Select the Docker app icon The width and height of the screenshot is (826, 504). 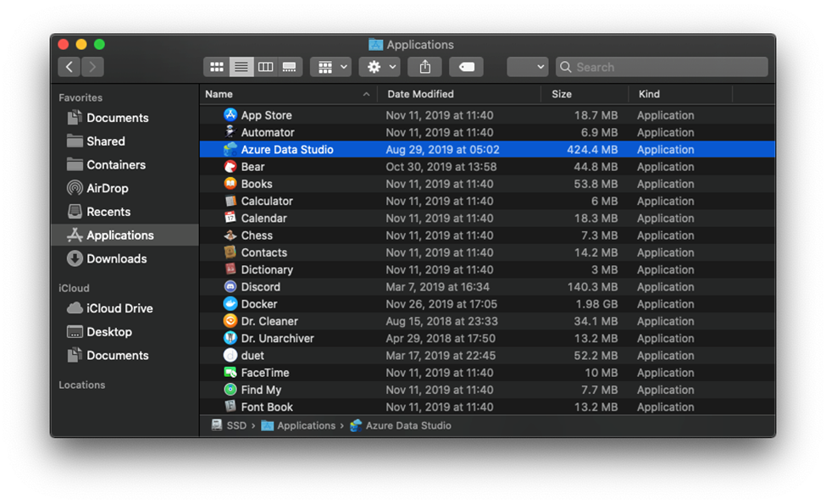(x=230, y=304)
